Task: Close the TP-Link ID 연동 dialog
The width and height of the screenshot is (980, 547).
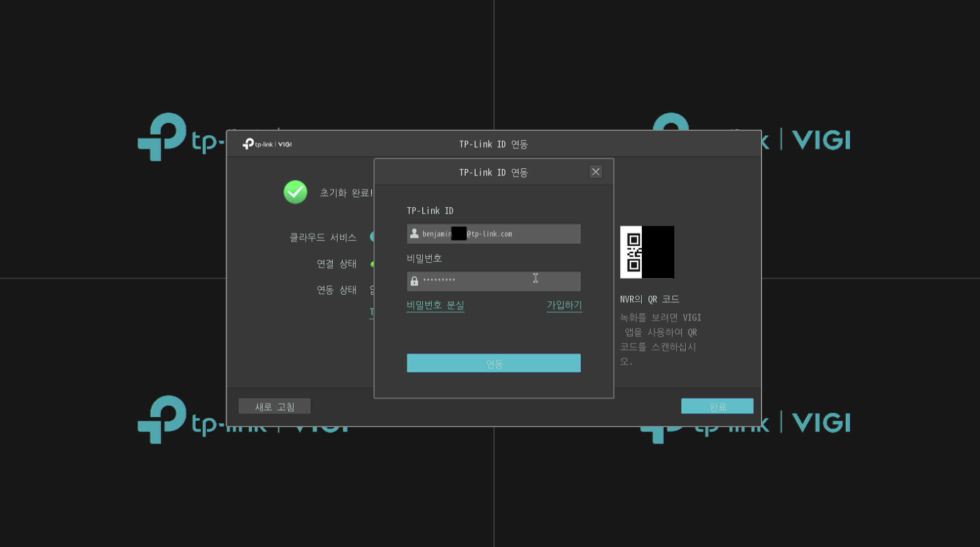Action: click(596, 172)
